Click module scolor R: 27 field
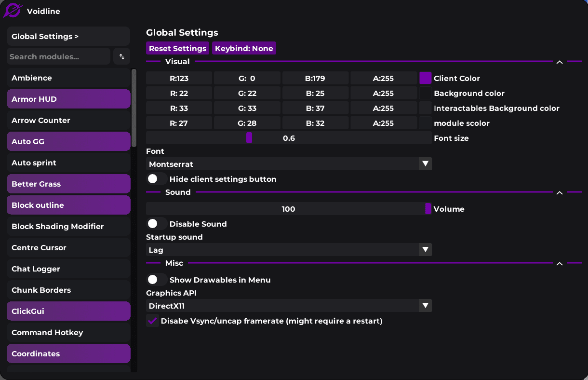This screenshot has height=380, width=588. pyautogui.click(x=179, y=123)
